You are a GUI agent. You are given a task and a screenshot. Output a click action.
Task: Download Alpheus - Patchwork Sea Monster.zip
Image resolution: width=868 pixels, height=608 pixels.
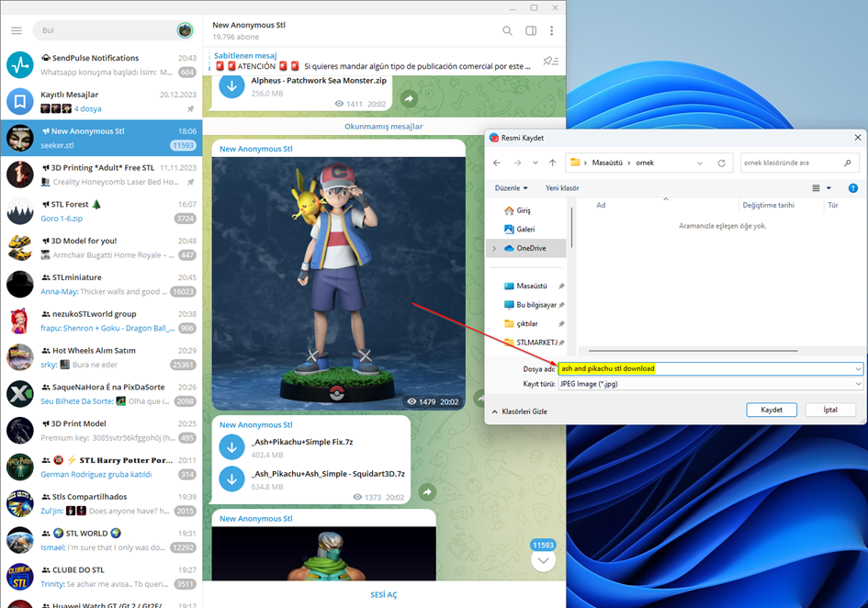click(232, 85)
